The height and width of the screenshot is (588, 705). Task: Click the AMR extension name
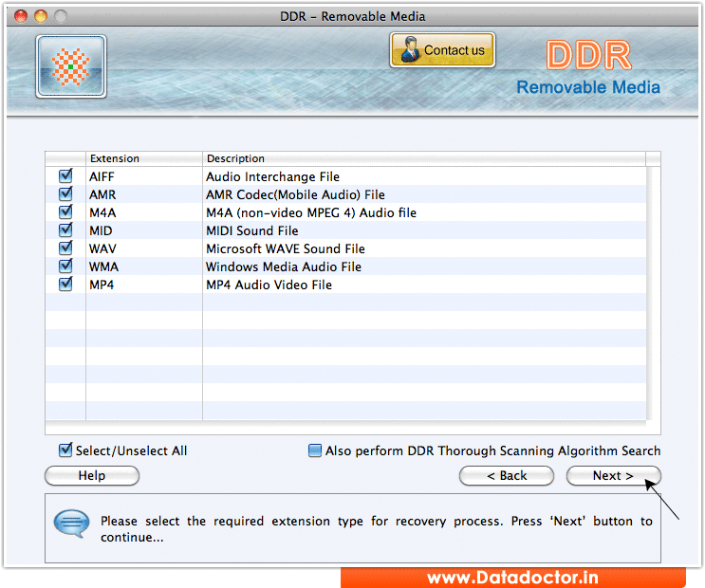(x=102, y=194)
